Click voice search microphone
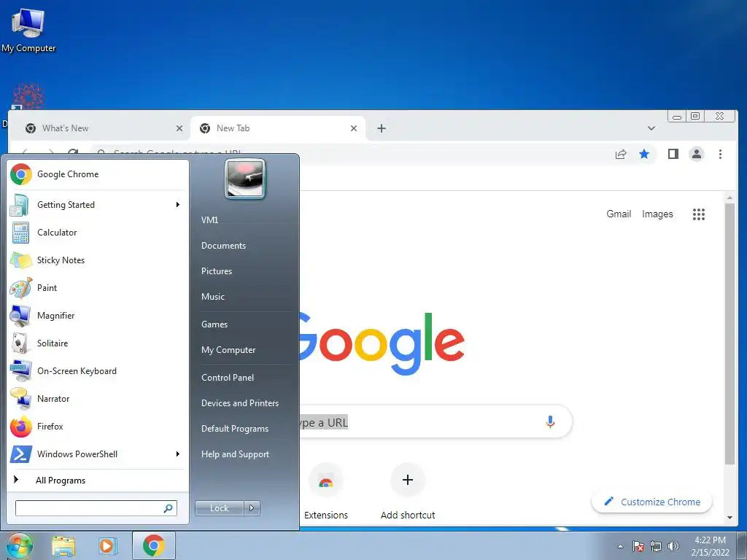 [x=550, y=421]
